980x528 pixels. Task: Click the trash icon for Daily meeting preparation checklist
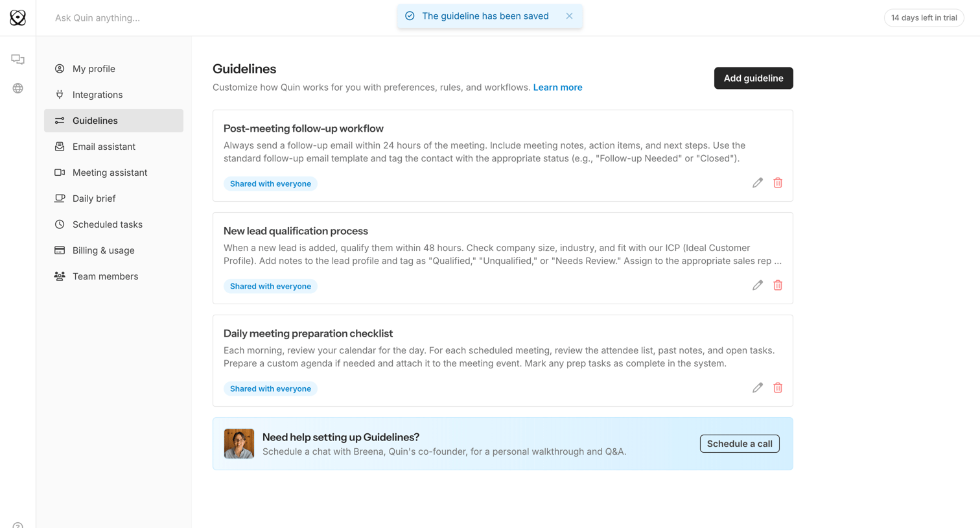tap(778, 388)
